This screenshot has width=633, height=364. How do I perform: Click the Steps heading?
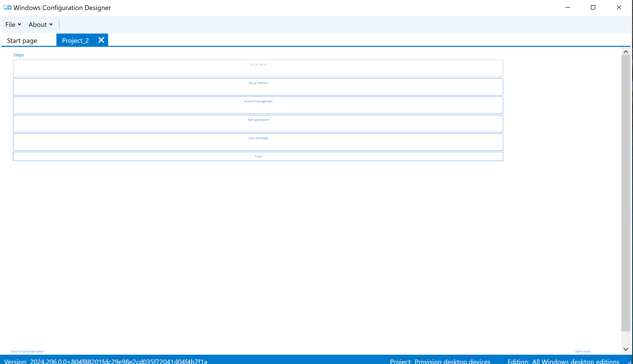point(19,55)
